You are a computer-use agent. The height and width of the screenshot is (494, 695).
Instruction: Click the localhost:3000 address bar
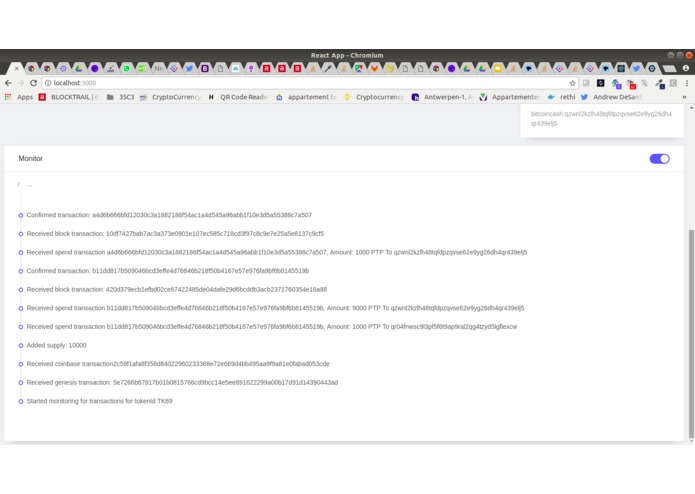point(310,83)
